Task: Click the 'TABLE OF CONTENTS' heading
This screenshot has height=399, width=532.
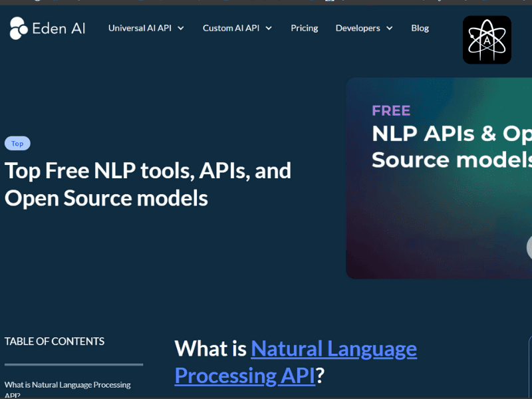Action: tap(55, 341)
